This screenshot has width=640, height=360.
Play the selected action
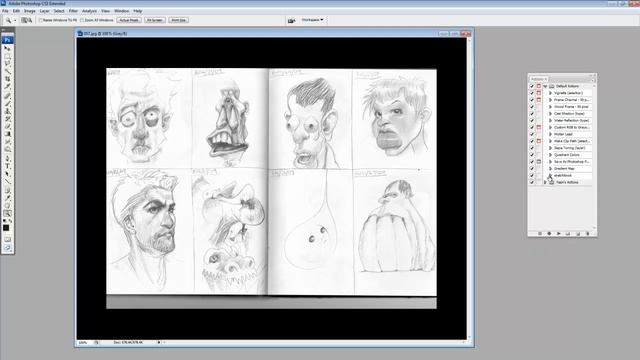pyautogui.click(x=559, y=233)
